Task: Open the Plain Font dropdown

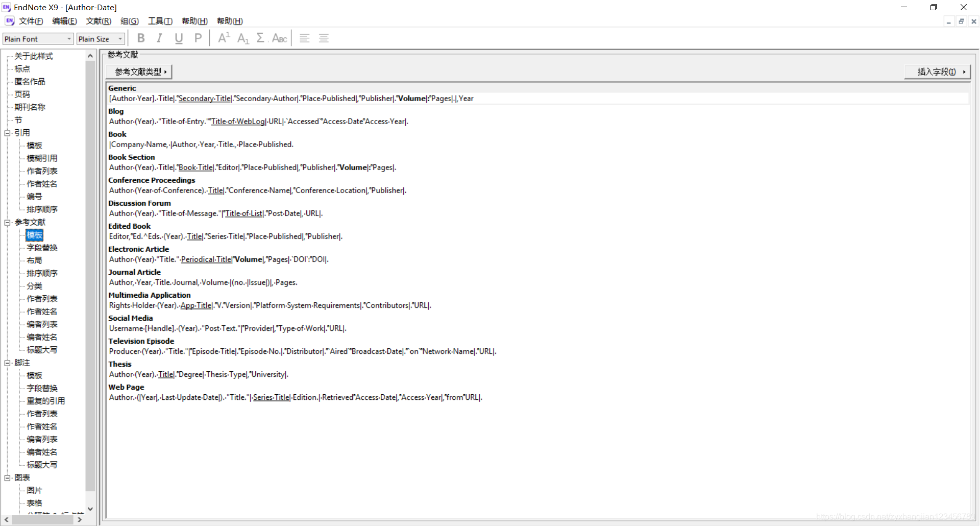Action: point(38,39)
